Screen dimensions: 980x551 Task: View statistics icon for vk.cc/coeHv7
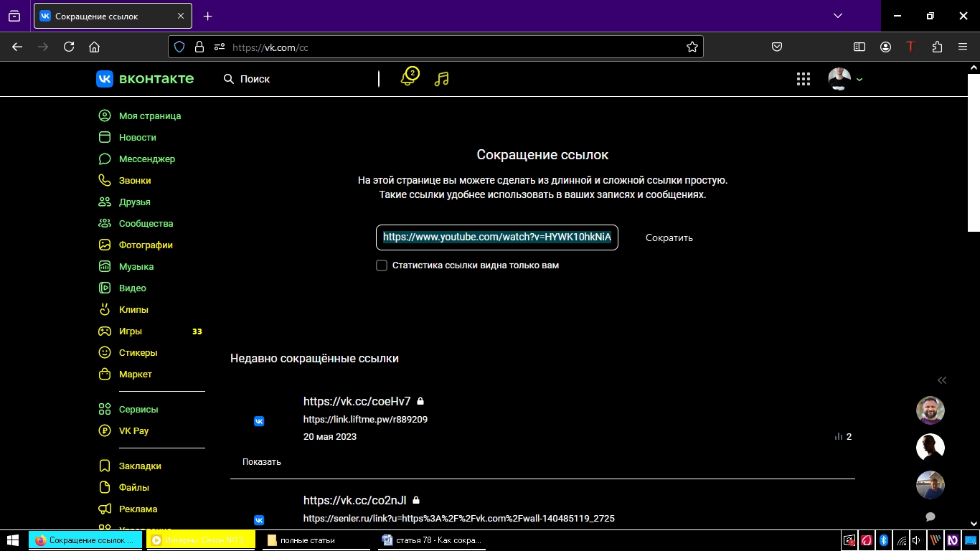[x=839, y=436]
